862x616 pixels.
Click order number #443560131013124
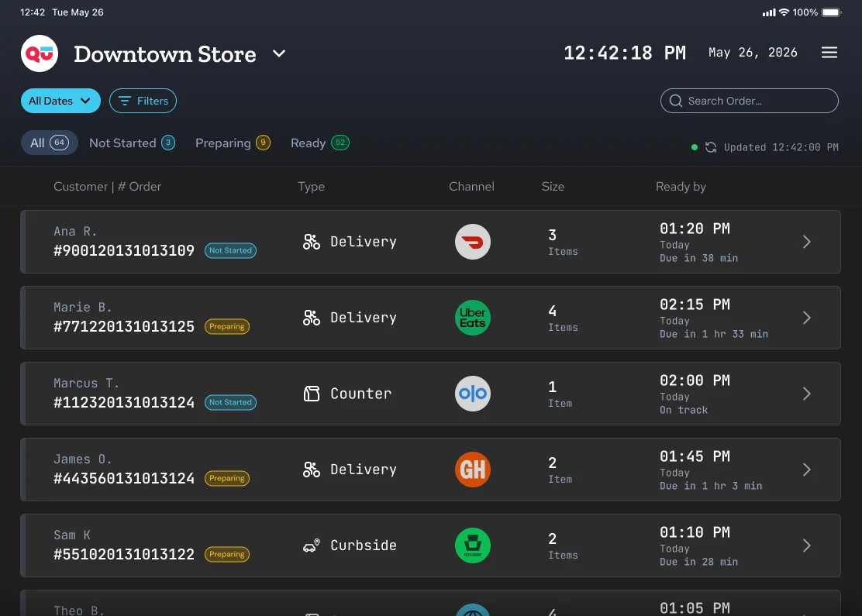(x=124, y=478)
